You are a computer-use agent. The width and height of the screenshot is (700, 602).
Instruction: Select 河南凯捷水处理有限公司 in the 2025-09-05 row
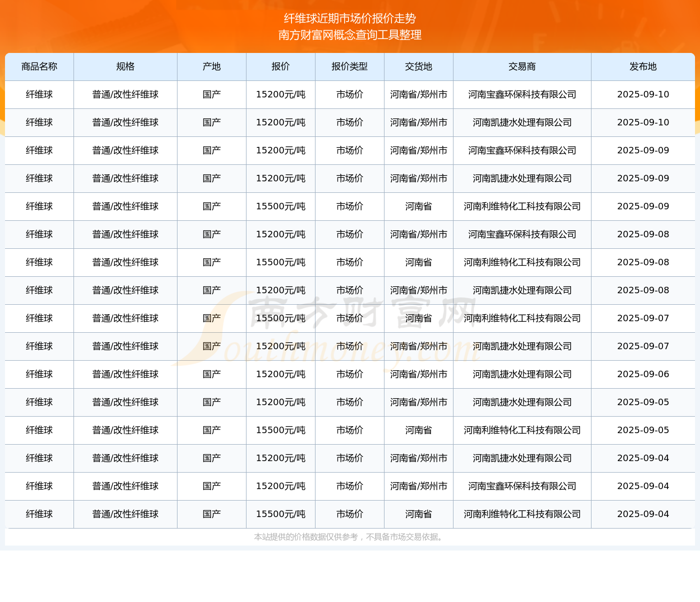pos(522,402)
